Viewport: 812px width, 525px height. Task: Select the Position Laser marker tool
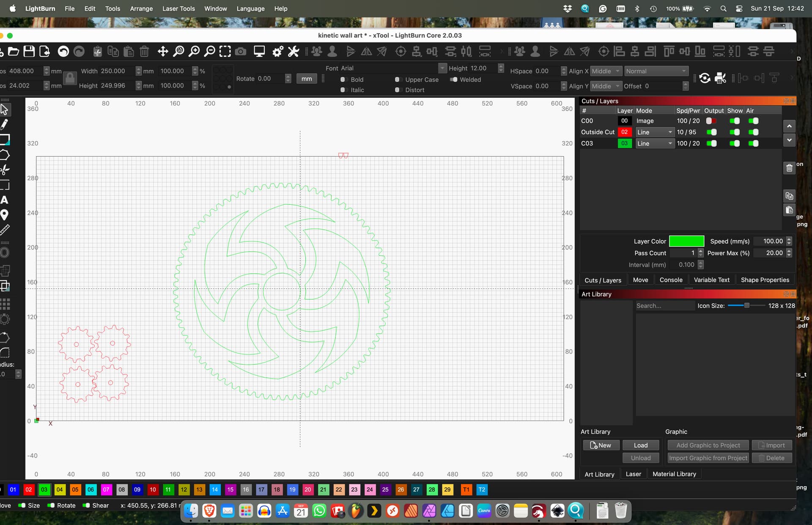point(4,215)
